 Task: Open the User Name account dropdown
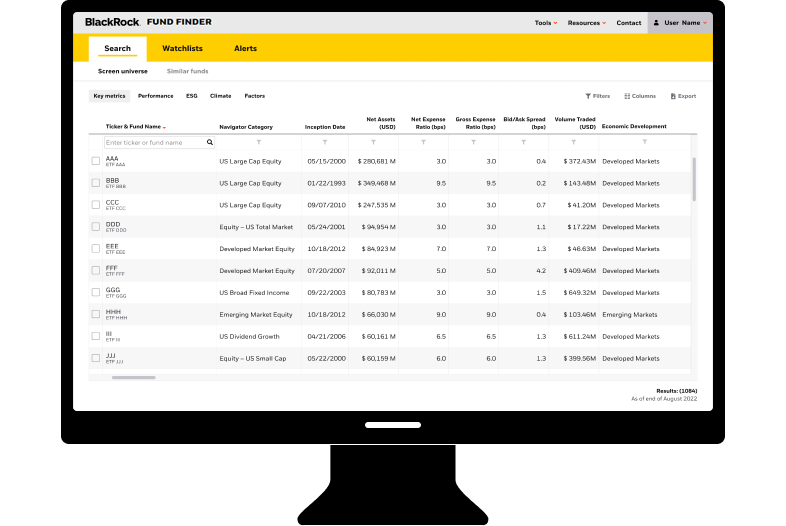(x=679, y=22)
